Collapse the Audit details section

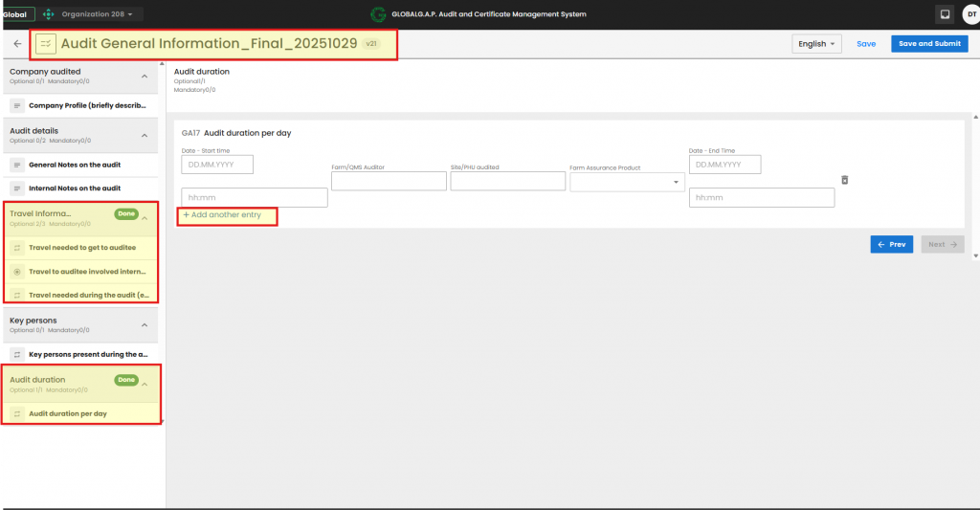(145, 136)
